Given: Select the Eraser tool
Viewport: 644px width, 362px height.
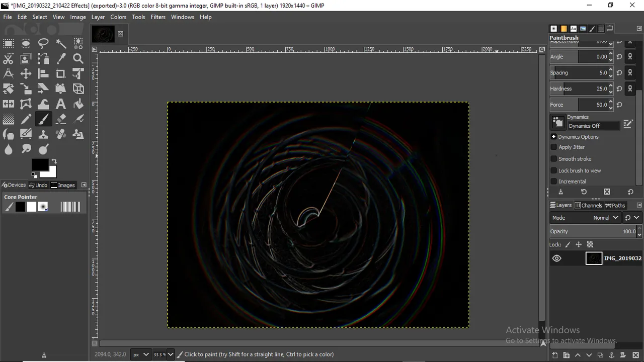Looking at the screenshot, I should click(x=61, y=119).
